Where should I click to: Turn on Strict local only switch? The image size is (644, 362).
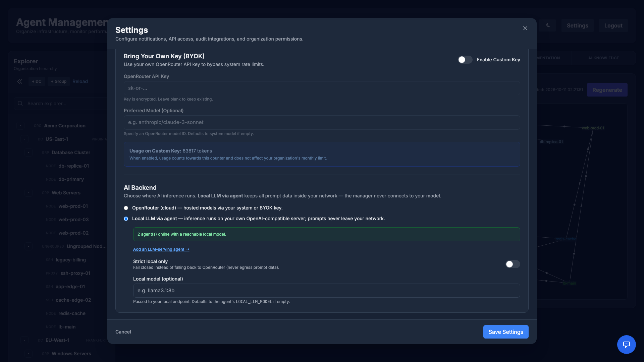pos(513,264)
